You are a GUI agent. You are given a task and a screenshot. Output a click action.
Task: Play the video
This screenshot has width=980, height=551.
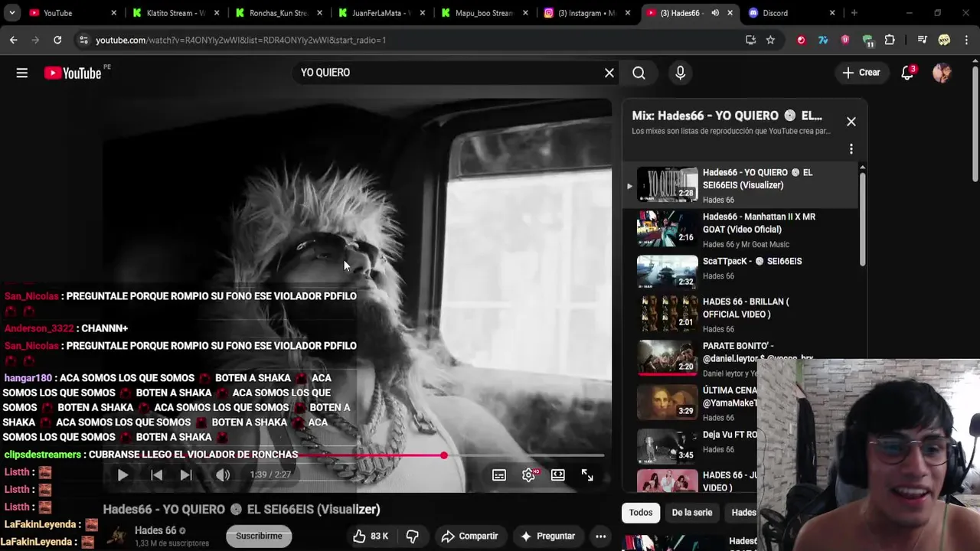pos(122,475)
